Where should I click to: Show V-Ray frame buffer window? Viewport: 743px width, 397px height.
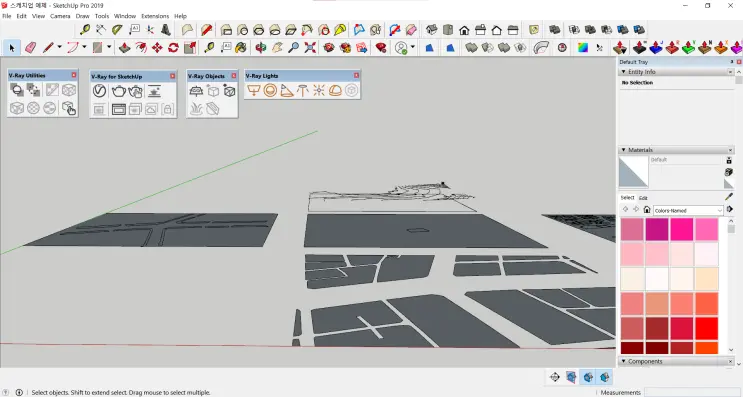point(118,109)
